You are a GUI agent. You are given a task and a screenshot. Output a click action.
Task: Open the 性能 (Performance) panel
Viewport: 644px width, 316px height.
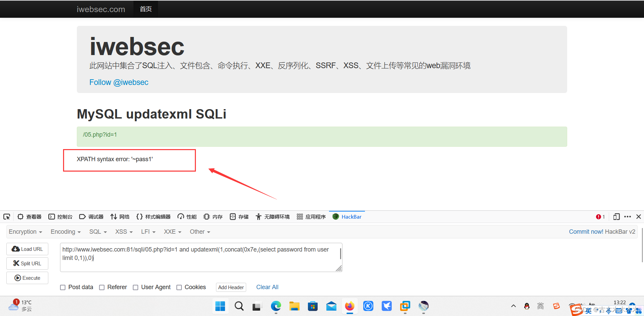187,217
